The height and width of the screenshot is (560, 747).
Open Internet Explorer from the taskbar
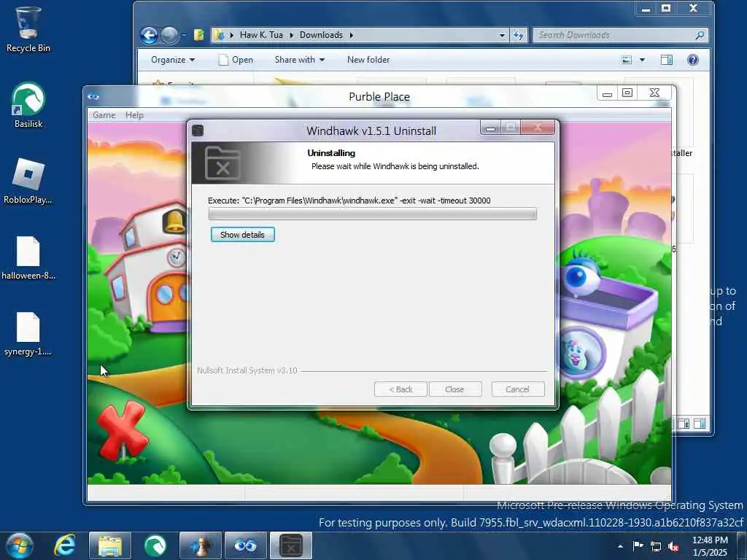[x=65, y=545]
